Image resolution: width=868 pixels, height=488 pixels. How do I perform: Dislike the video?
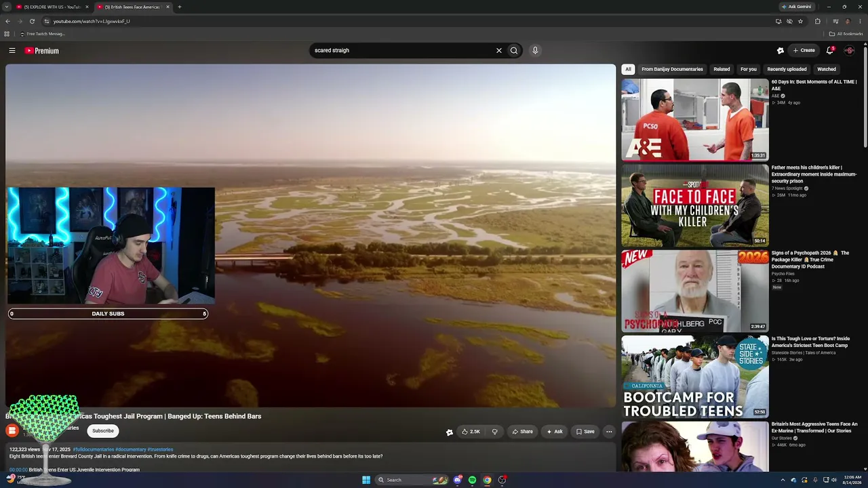tap(494, 432)
